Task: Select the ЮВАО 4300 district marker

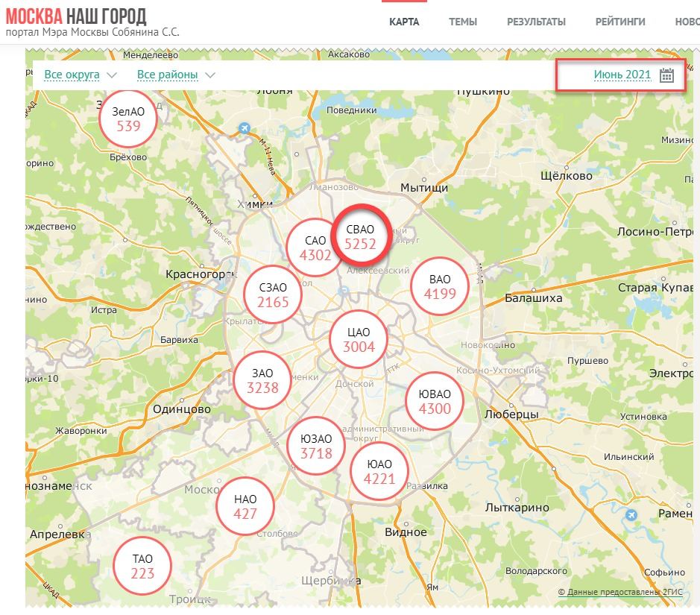Action: 435,401
